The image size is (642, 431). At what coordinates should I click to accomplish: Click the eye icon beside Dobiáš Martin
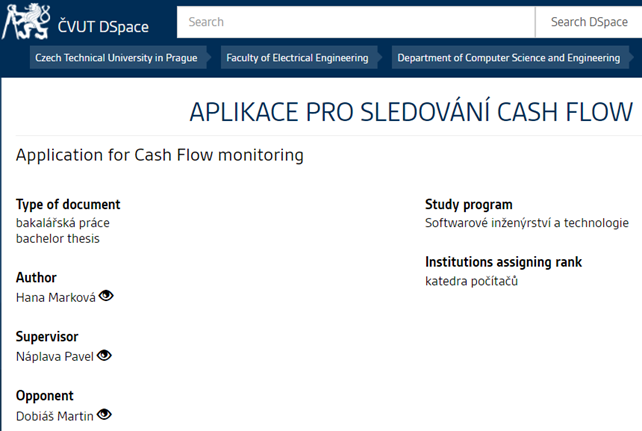(x=104, y=415)
